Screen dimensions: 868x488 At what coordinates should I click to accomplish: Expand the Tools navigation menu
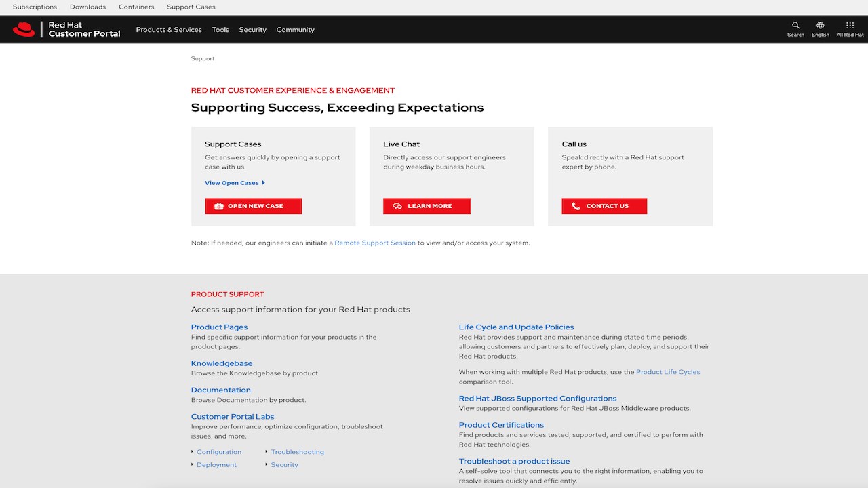220,30
